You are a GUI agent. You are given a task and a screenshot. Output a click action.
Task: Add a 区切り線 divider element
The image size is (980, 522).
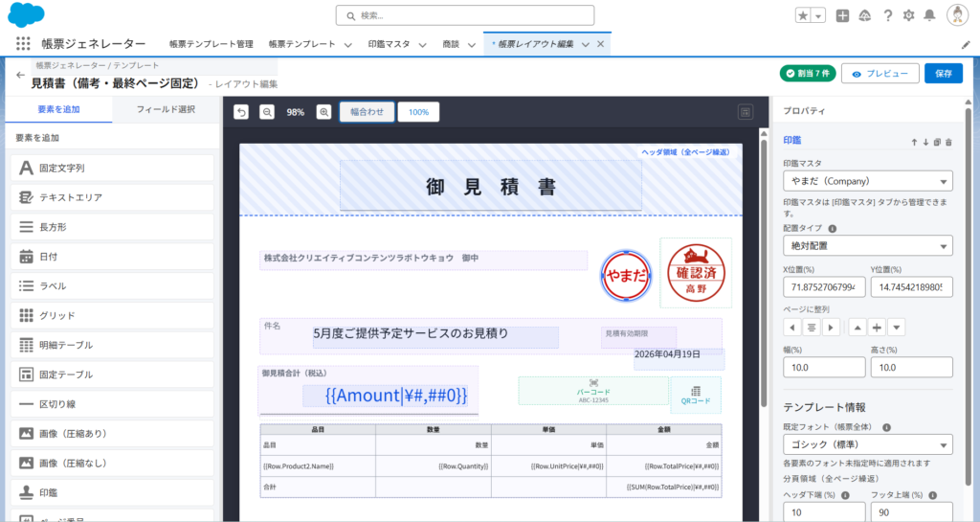point(112,404)
